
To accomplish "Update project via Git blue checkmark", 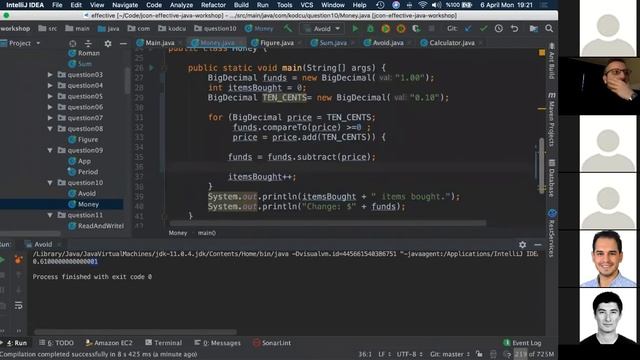I will pos(468,29).
